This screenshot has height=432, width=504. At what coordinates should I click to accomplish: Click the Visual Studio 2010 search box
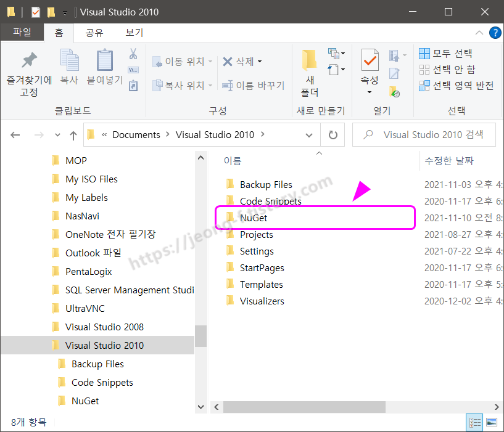click(424, 134)
